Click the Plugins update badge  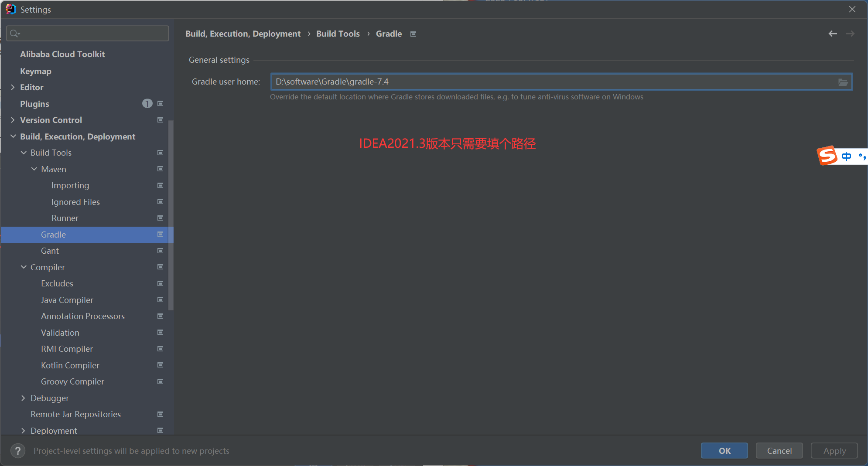tap(147, 103)
